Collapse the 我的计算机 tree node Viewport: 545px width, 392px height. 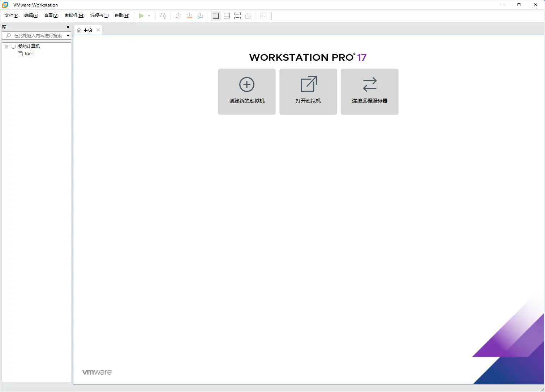(6, 46)
